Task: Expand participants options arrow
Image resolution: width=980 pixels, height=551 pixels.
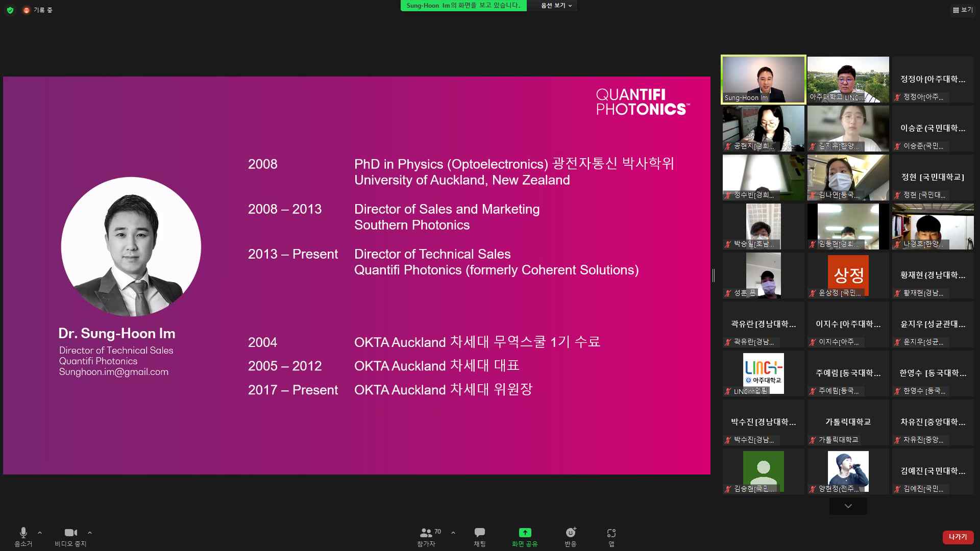Action: [x=453, y=533]
